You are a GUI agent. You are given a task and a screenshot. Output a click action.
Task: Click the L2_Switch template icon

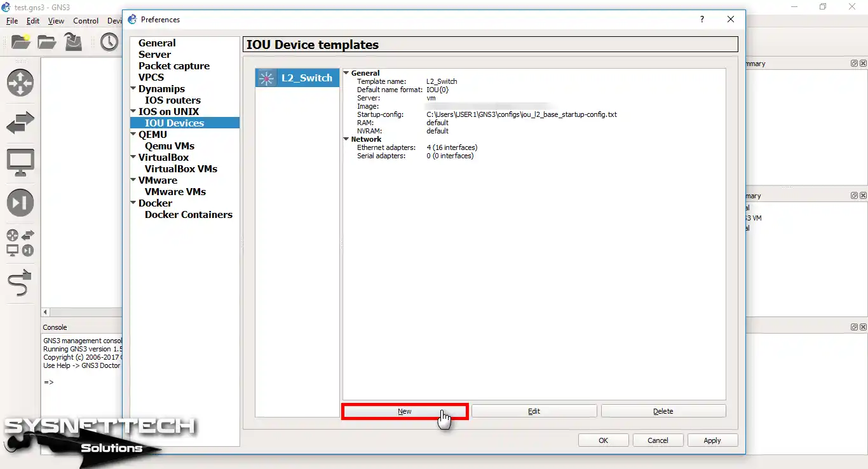266,78
